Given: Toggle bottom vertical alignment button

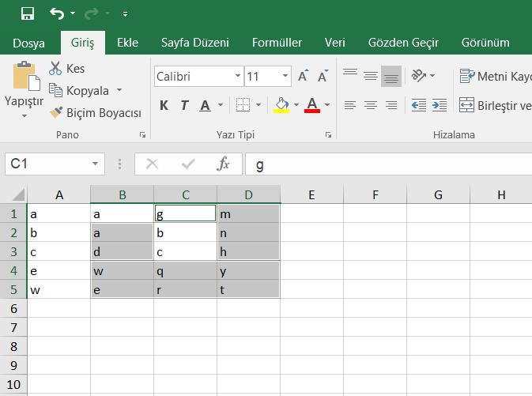Looking at the screenshot, I should [x=391, y=76].
